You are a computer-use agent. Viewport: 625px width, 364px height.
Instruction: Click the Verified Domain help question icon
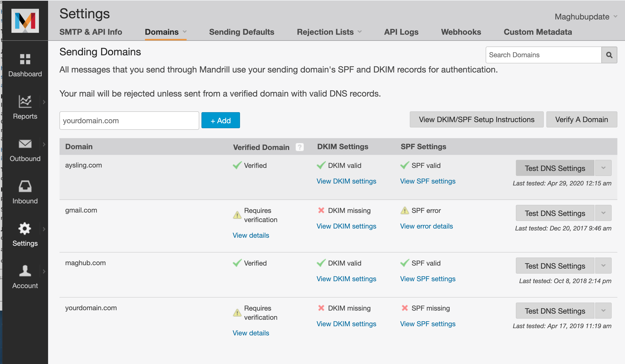click(300, 147)
